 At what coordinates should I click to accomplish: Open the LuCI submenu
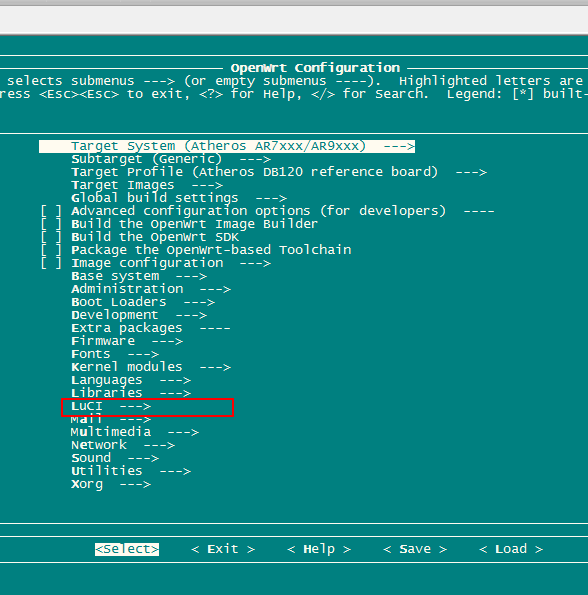click(x=111, y=406)
